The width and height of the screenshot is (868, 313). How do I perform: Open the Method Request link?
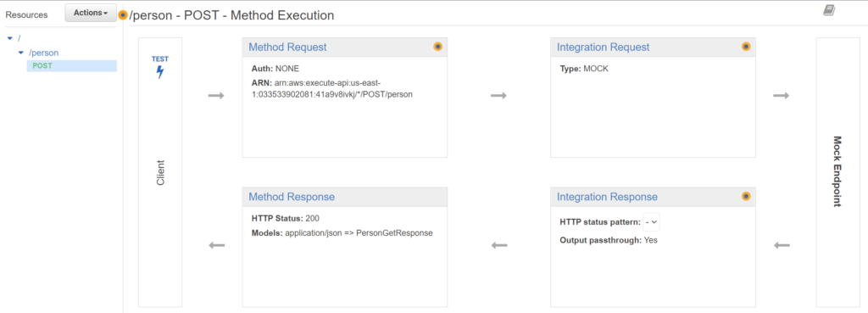click(287, 48)
